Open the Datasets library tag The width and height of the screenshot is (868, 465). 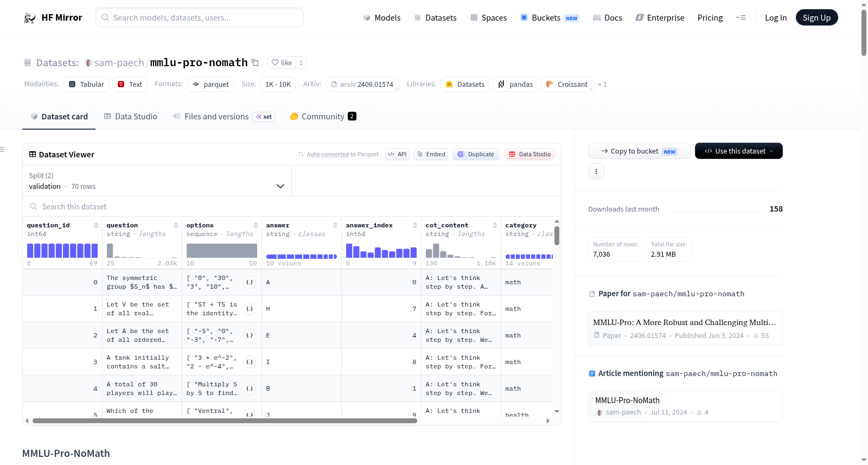465,84
